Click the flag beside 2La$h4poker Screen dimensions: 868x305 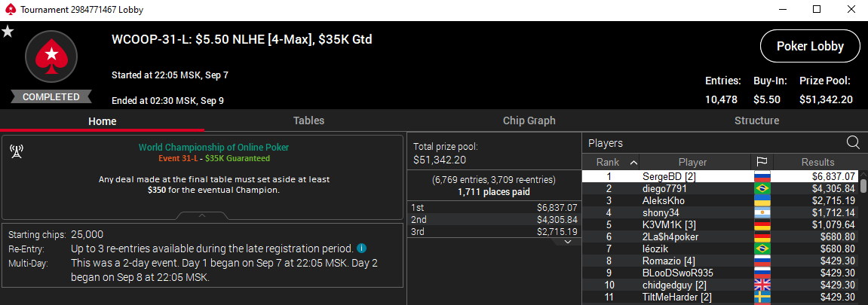(762, 237)
